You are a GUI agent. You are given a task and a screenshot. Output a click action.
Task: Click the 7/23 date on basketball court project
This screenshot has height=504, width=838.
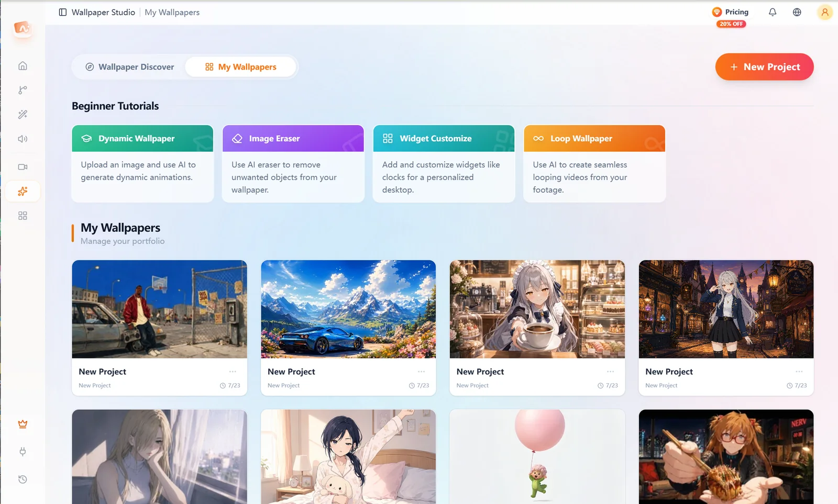(230, 386)
